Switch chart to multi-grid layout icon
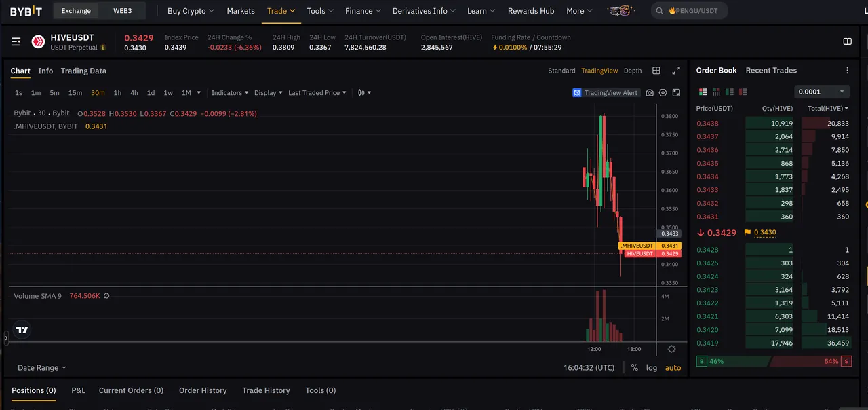 click(656, 71)
